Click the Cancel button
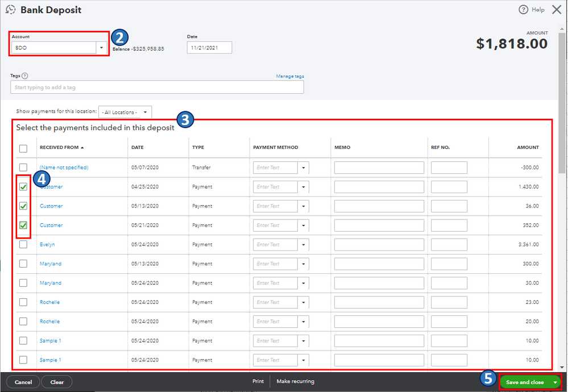Image resolution: width=568 pixels, height=392 pixels. [23, 382]
